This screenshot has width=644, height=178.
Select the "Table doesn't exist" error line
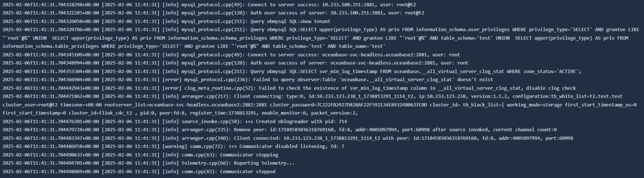pyautogui.click(x=248, y=79)
